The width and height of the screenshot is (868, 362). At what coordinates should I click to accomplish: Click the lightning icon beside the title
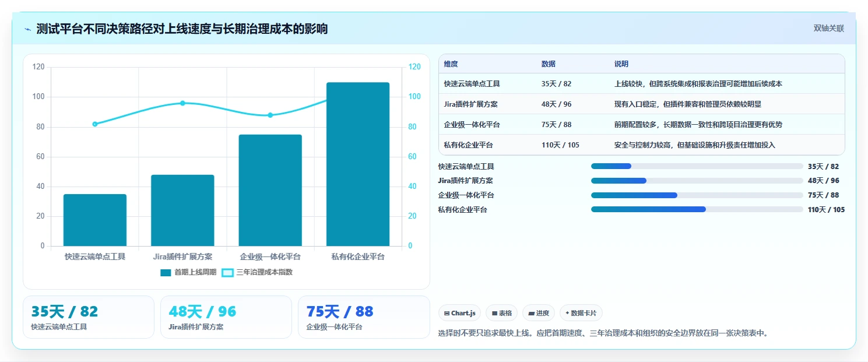pyautogui.click(x=27, y=29)
